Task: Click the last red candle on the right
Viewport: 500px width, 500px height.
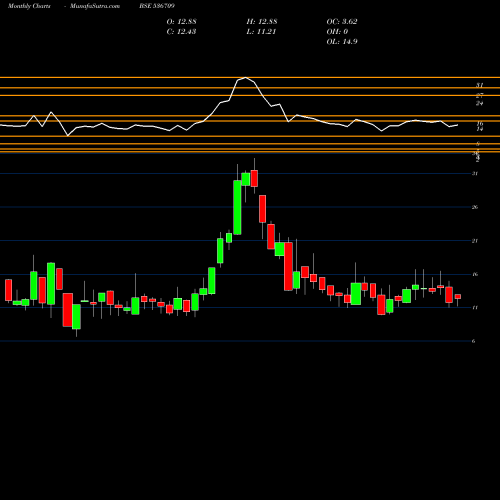Action: point(458,296)
